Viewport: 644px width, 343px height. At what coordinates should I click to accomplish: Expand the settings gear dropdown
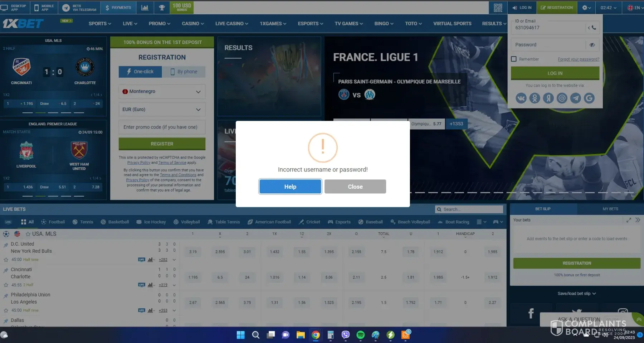[586, 8]
